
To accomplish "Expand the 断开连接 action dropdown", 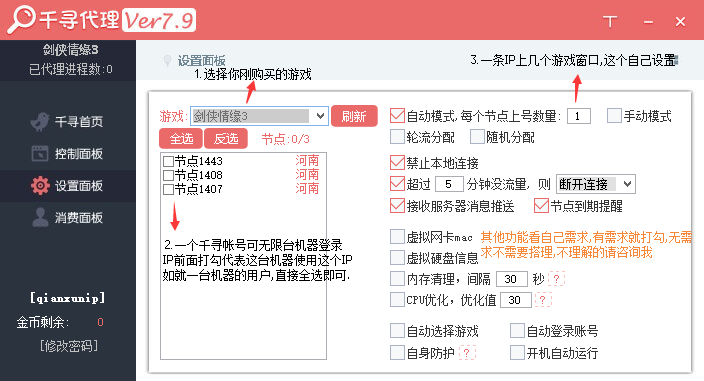I will [x=595, y=184].
